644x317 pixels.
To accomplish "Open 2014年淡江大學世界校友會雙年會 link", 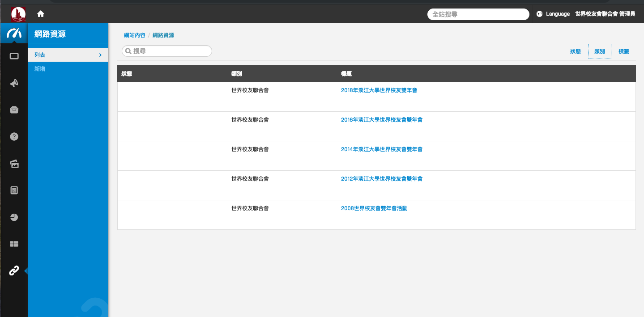I will pyautogui.click(x=382, y=149).
